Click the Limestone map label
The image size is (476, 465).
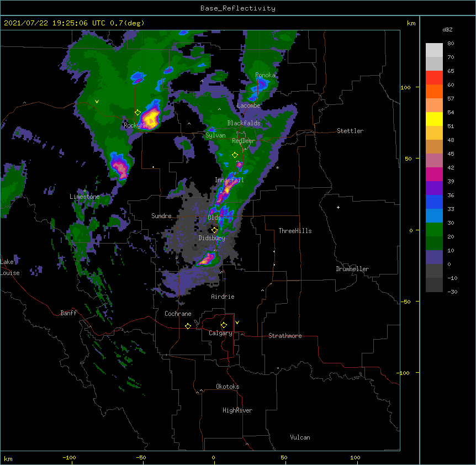tap(84, 197)
